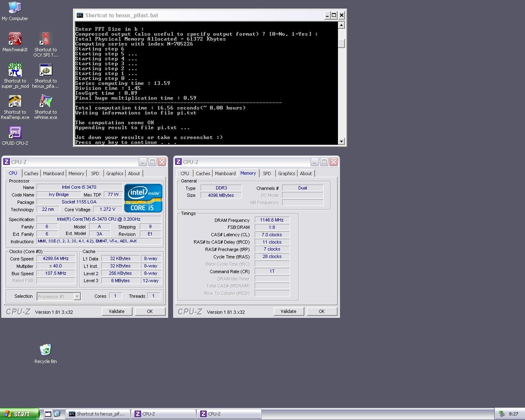Viewport: 525px width, 420px height.
Task: Maximize the command prompt window
Action: pyautogui.click(x=334, y=15)
